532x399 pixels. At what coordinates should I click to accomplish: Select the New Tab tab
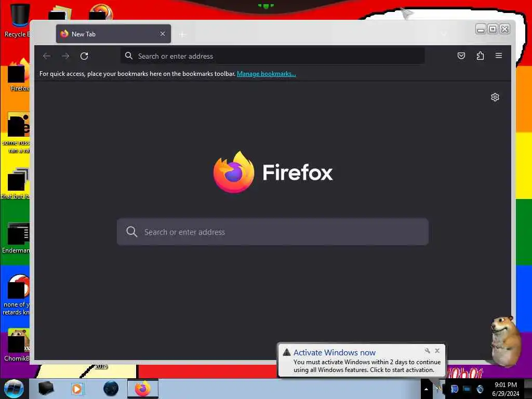pos(113,34)
